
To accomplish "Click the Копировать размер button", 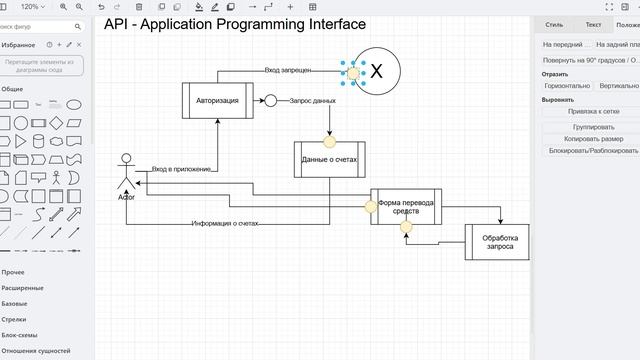I will click(593, 139).
